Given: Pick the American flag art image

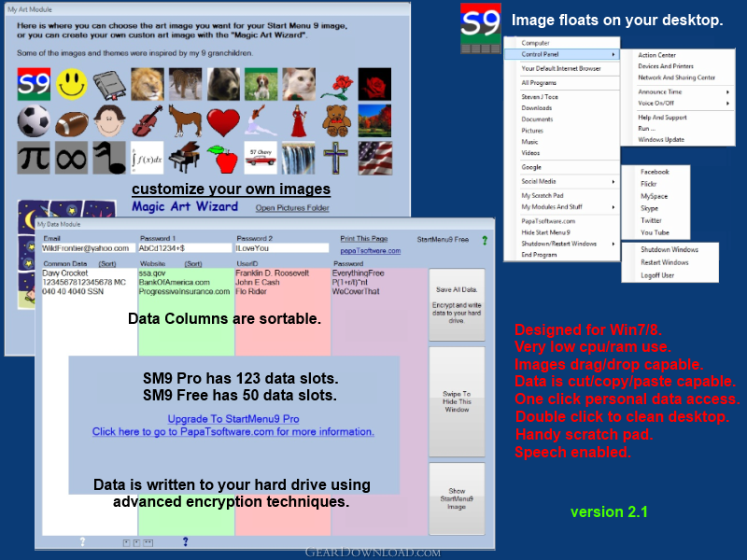Looking at the screenshot, I should pyautogui.click(x=375, y=158).
